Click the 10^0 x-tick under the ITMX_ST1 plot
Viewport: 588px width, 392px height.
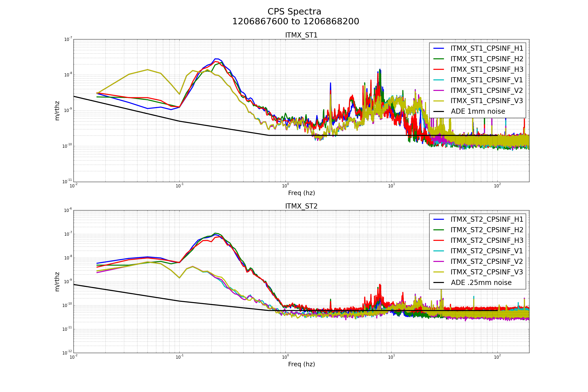pyautogui.click(x=285, y=186)
